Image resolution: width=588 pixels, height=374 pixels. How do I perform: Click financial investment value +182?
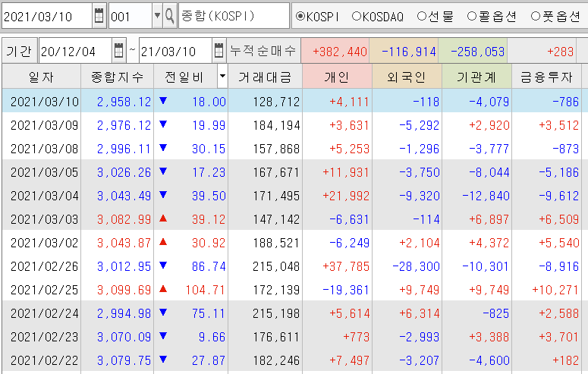click(x=565, y=361)
